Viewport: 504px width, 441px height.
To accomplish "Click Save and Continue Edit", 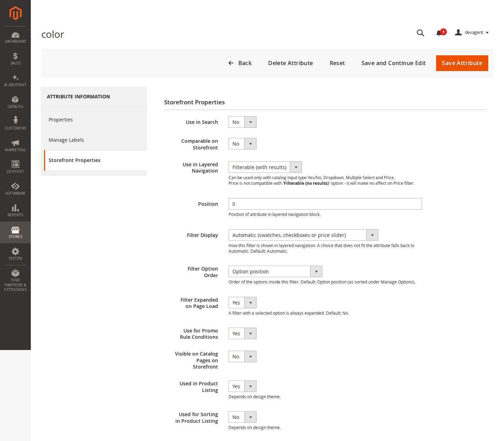I will 393,63.
